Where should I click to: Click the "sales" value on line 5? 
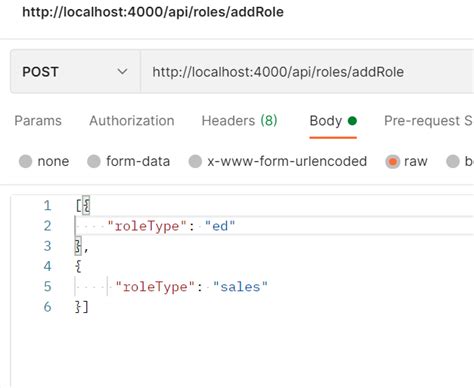pos(240,287)
